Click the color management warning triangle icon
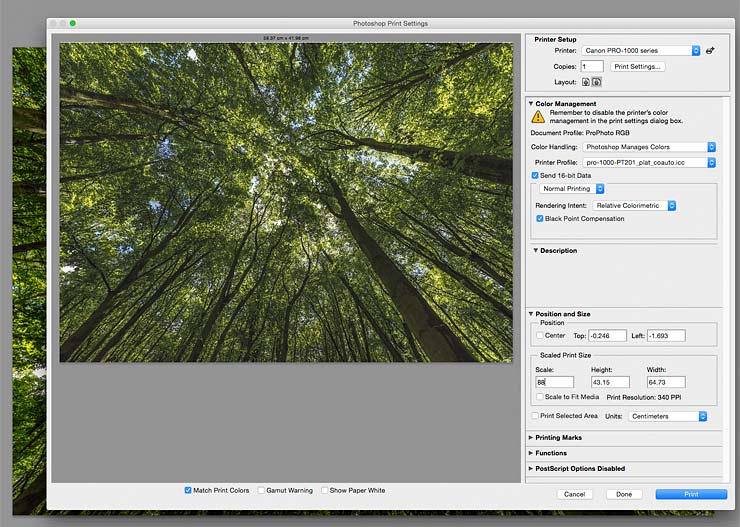The height and width of the screenshot is (527, 740). (538, 117)
